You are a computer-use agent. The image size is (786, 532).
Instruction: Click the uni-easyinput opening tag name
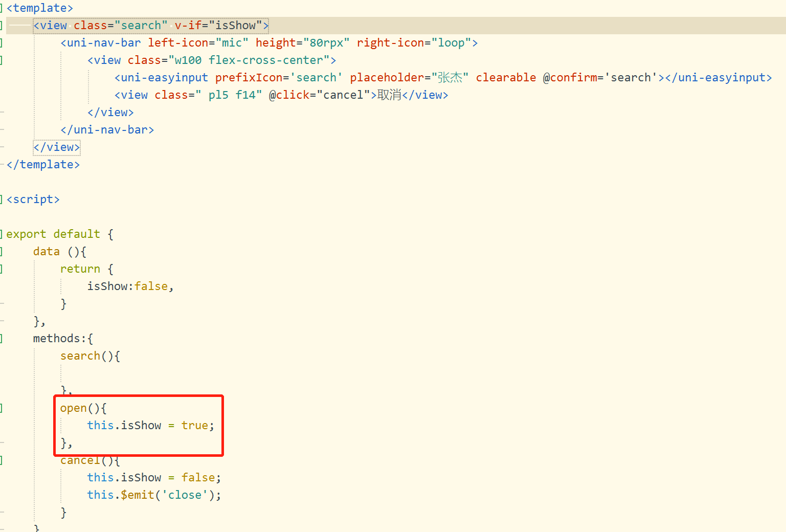pyautogui.click(x=165, y=78)
